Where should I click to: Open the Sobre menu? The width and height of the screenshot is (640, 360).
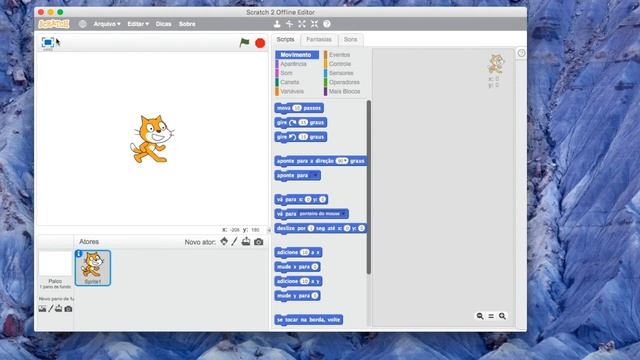coord(187,24)
